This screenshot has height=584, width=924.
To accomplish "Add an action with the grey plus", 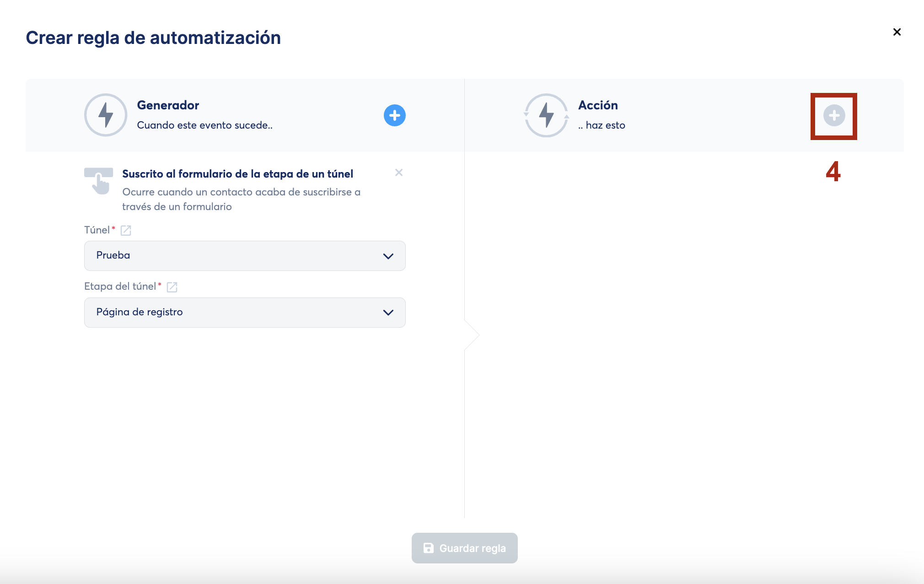I will 834,116.
